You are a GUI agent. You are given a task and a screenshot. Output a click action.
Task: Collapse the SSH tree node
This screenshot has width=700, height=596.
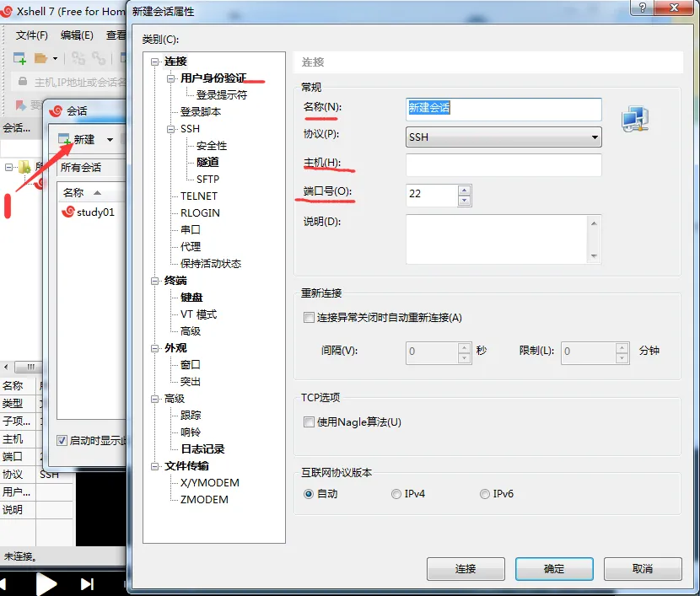coord(172,129)
